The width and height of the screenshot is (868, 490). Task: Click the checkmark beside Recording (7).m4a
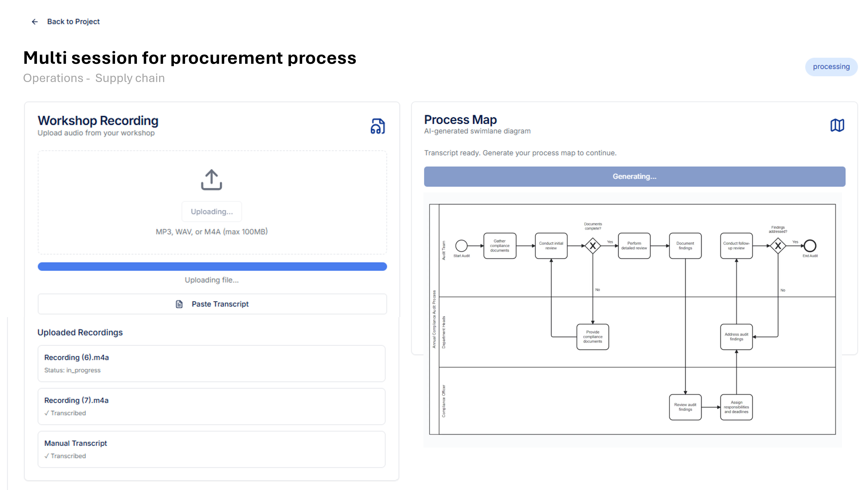click(47, 413)
